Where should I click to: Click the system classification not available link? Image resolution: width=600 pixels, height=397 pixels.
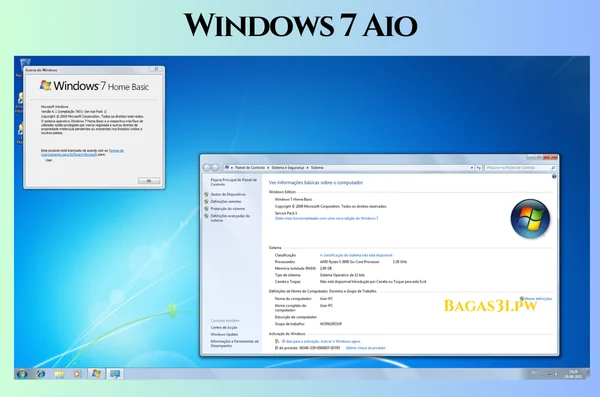click(x=356, y=255)
